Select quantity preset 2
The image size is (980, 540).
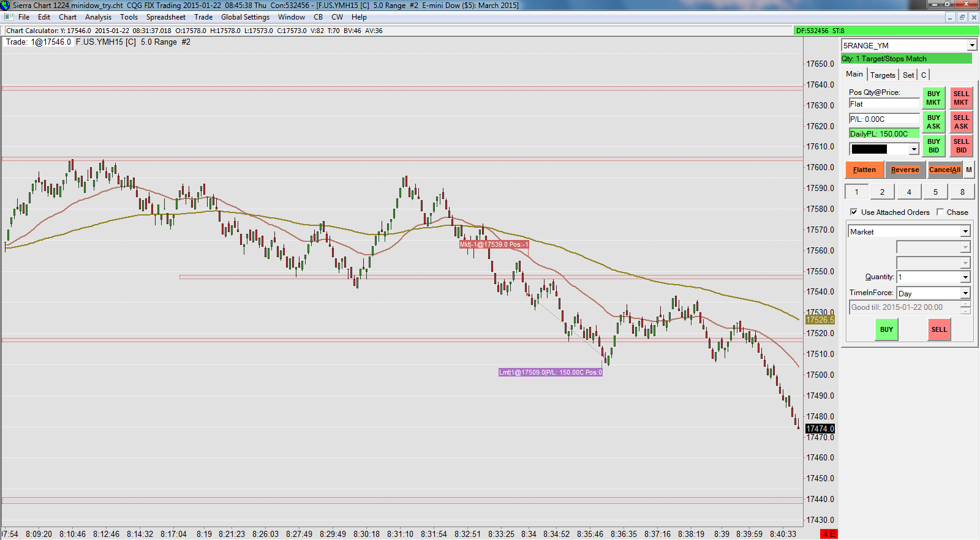pos(882,192)
